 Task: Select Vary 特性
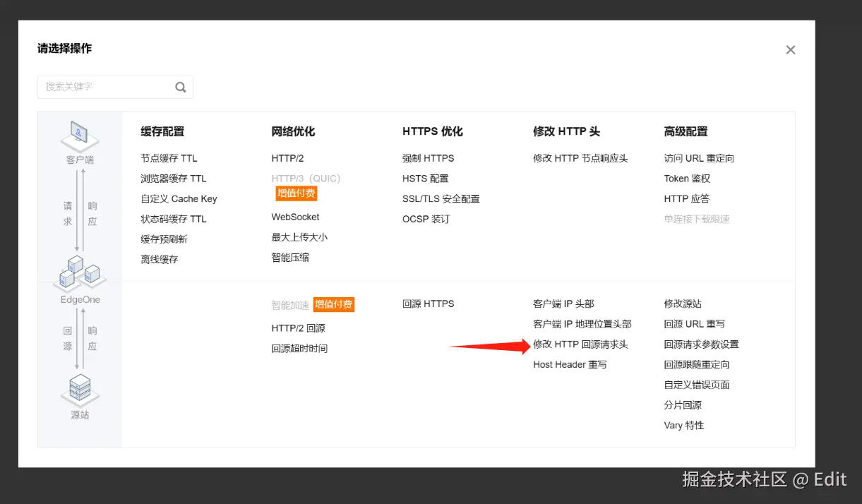[684, 426]
